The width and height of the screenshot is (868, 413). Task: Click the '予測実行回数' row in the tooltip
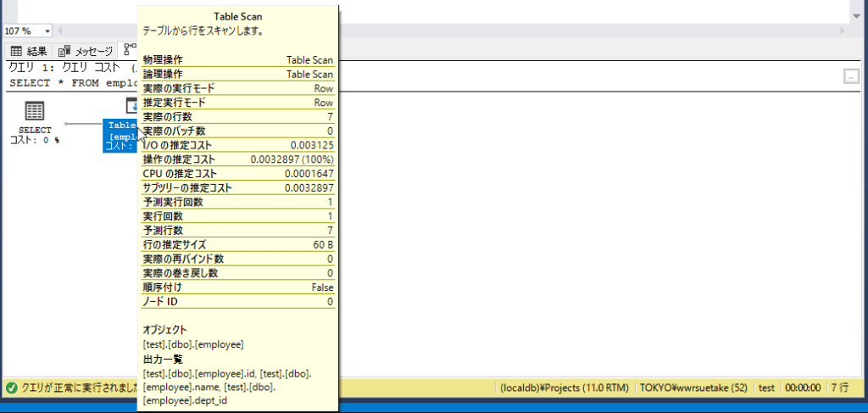pyautogui.click(x=238, y=202)
